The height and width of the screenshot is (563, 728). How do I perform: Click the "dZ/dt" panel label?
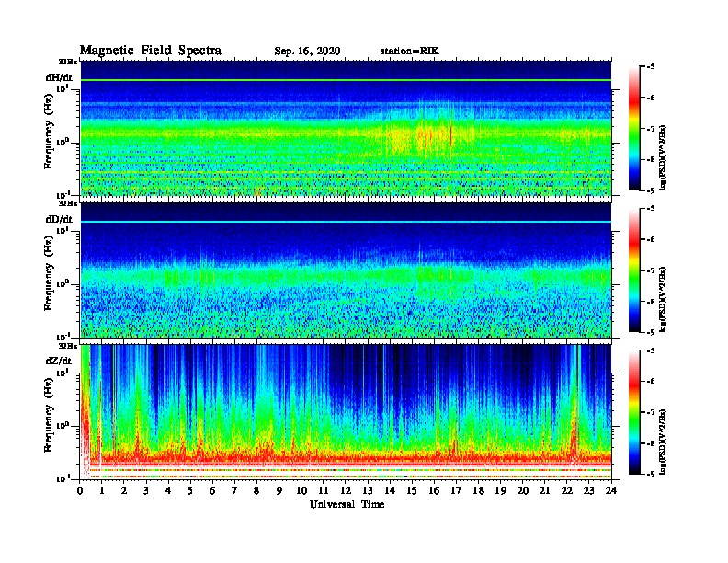59,361
